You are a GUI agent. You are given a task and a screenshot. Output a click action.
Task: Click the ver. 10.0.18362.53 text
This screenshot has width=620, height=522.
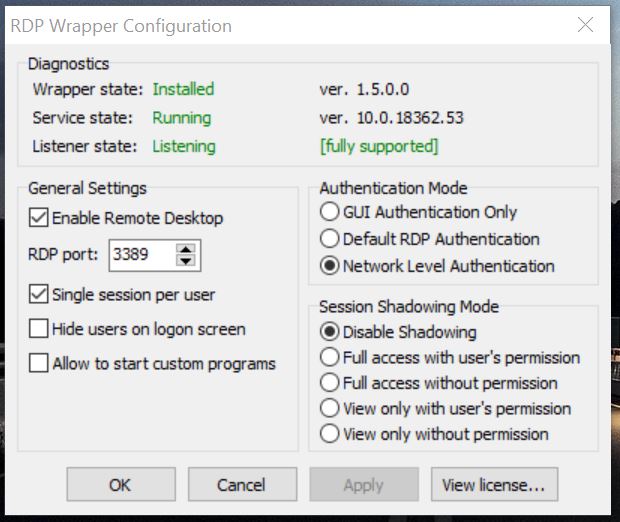click(x=391, y=118)
